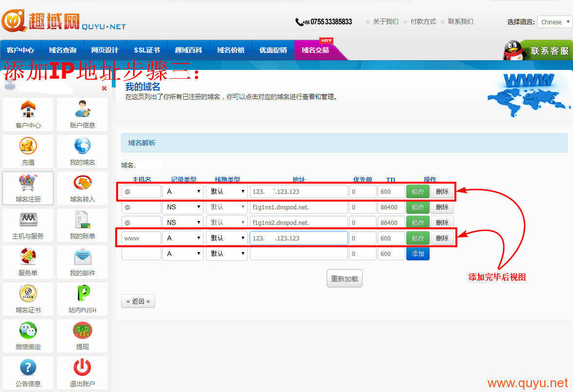Viewport: 573px width, 392px height.
Task: Open 联系我们 link
Action: pos(460,21)
